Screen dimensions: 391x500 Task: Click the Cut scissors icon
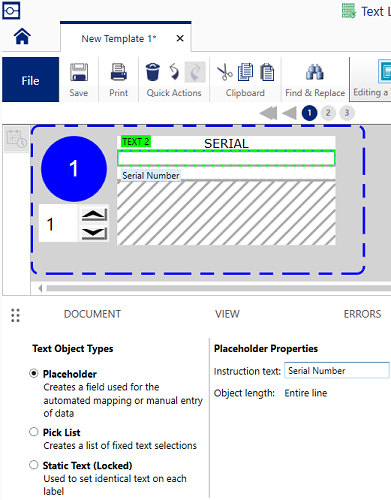(x=225, y=72)
